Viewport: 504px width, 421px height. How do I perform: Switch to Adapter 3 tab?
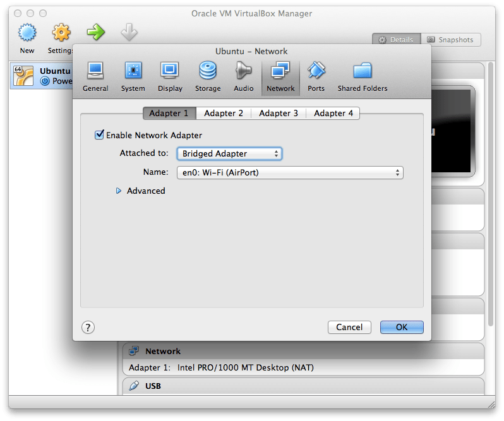pos(279,114)
